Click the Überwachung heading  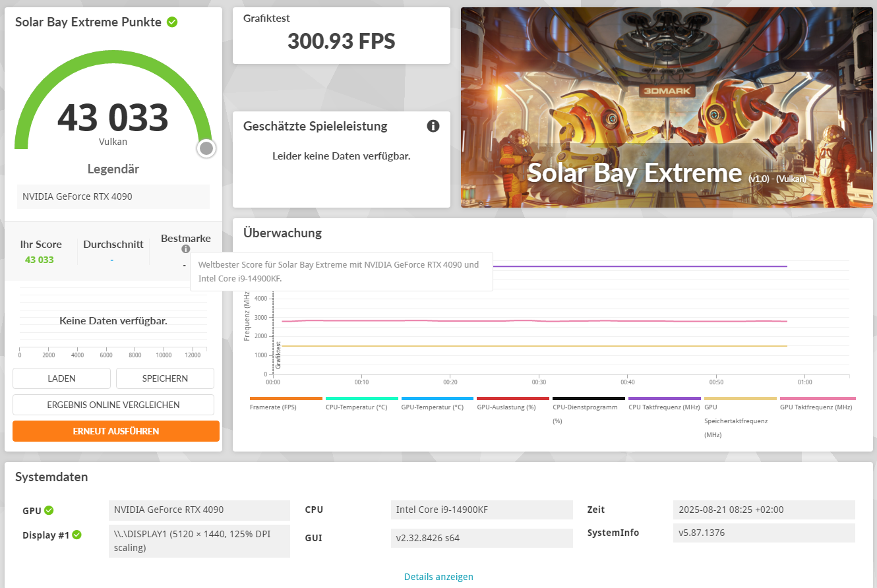tap(282, 233)
